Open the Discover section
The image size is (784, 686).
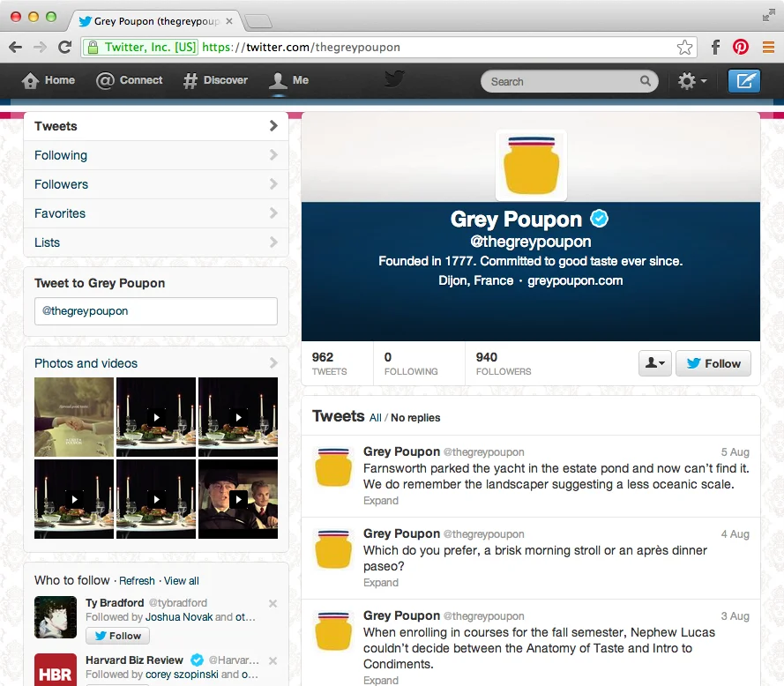pyautogui.click(x=214, y=80)
